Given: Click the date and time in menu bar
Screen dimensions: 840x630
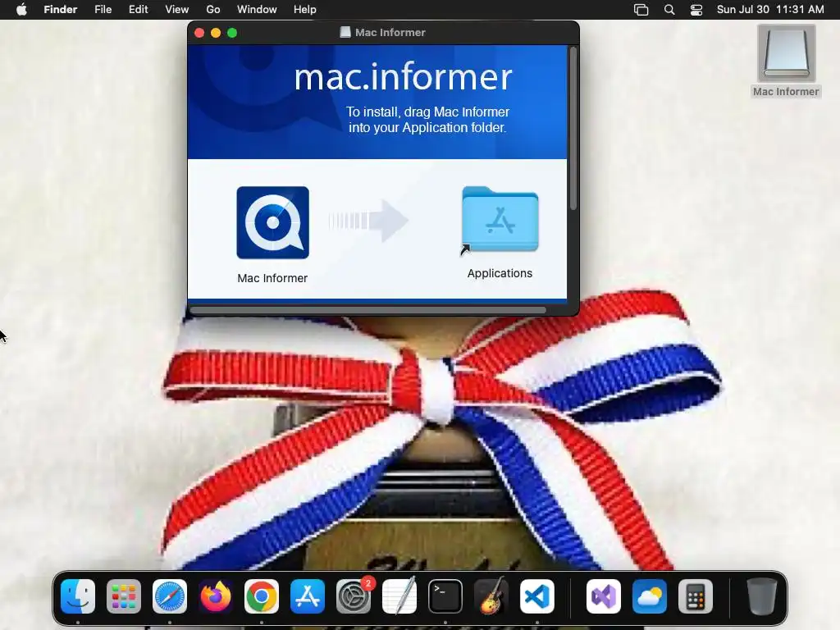Looking at the screenshot, I should pos(770,10).
